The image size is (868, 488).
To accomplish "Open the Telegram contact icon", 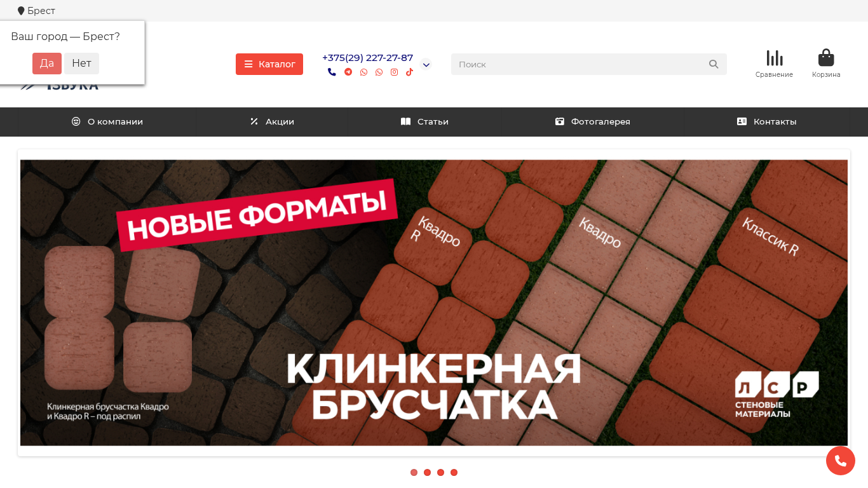I will click(348, 72).
